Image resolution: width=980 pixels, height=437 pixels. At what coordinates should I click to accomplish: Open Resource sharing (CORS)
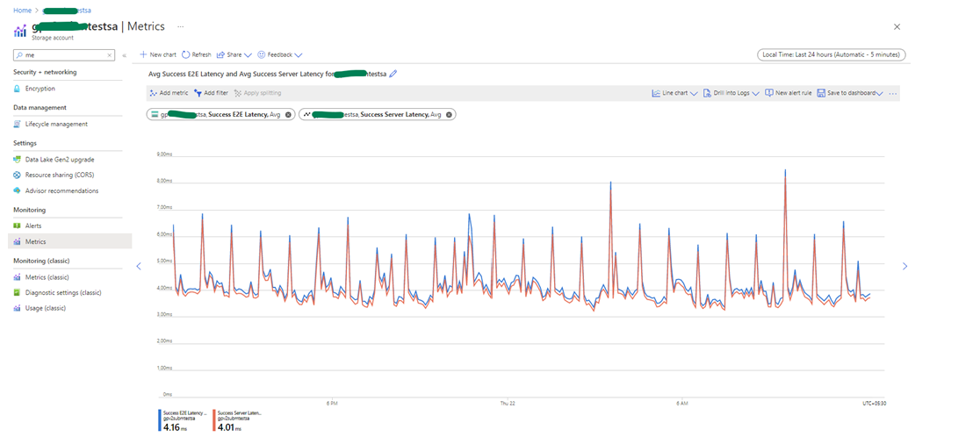click(x=60, y=175)
